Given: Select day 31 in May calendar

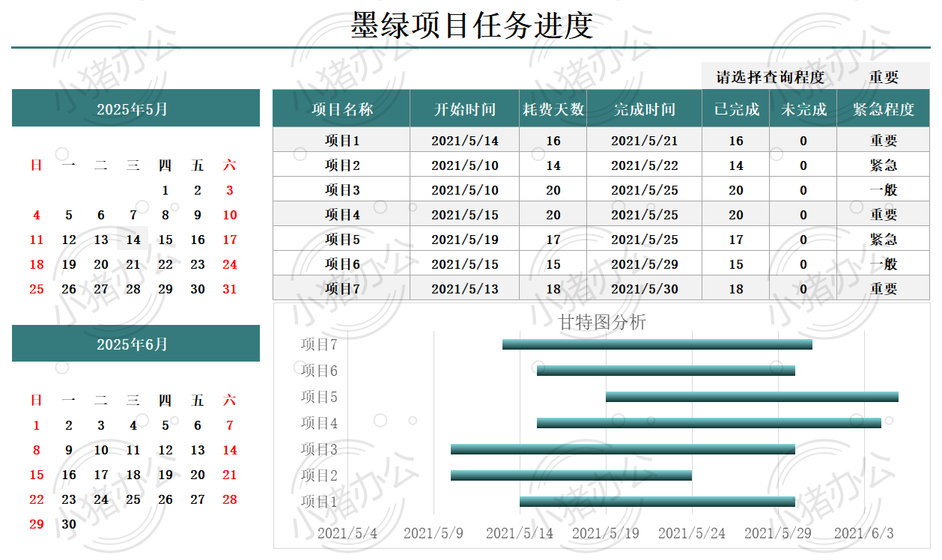Looking at the screenshot, I should pos(230,289).
